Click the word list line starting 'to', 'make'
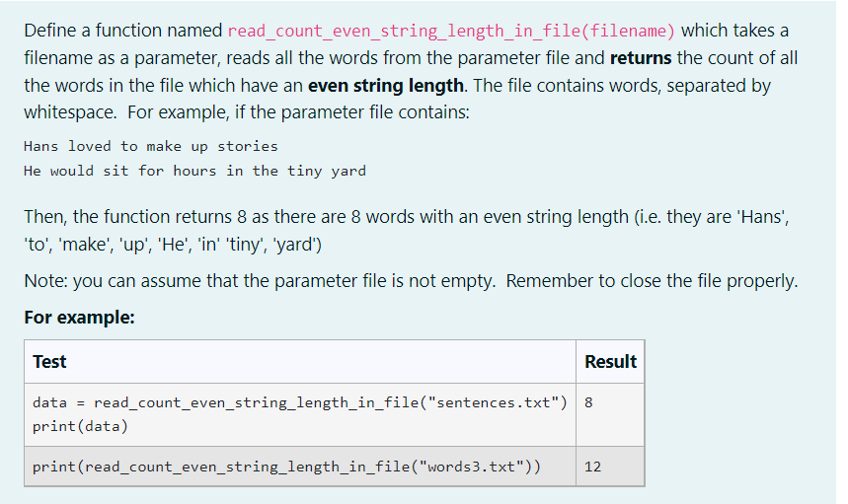This screenshot has height=504, width=848. click(173, 245)
